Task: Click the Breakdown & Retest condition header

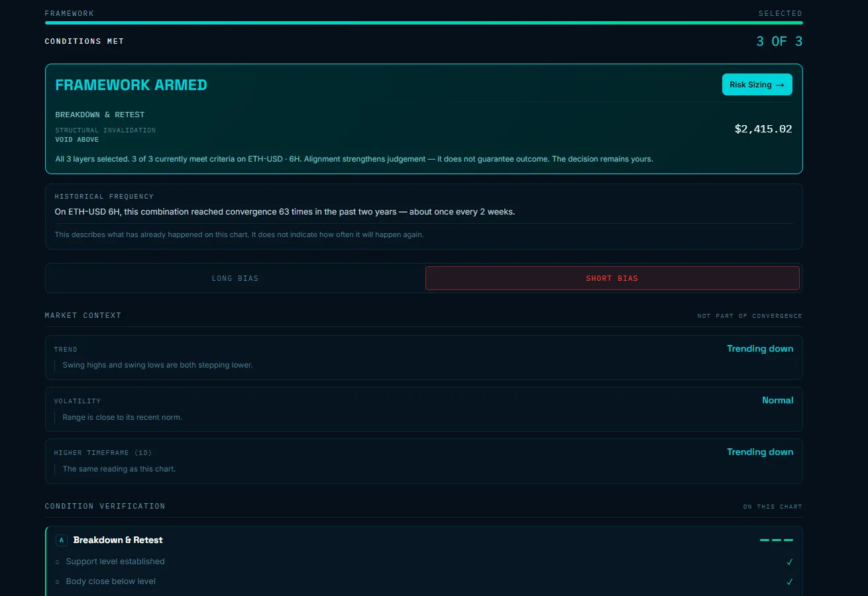Action: (x=424, y=540)
